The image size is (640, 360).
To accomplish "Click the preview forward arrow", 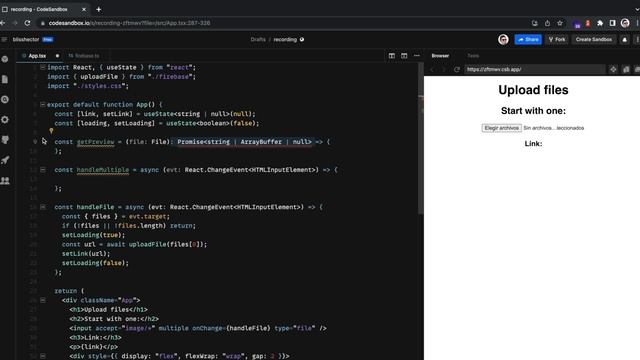I will tap(444, 70).
